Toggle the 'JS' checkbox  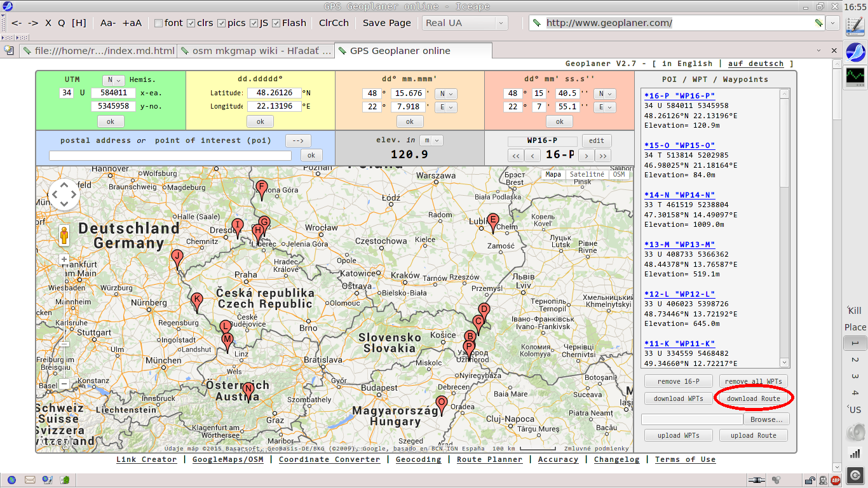pos(254,23)
